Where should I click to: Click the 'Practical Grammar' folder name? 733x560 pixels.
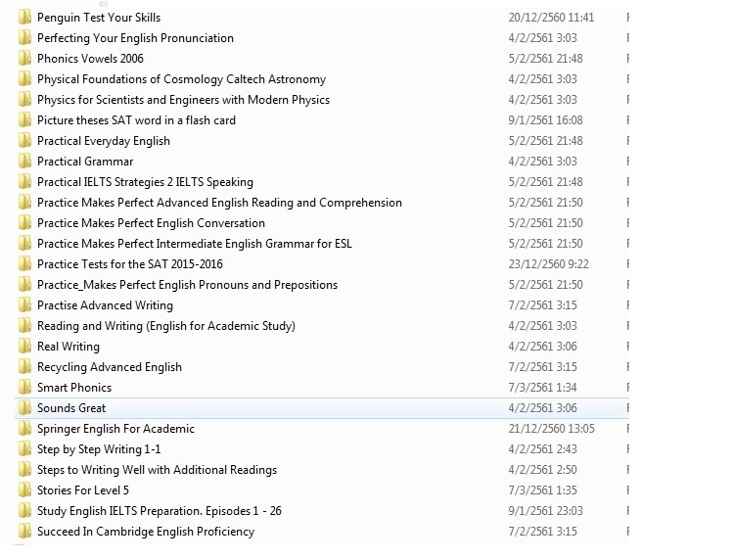point(85,162)
